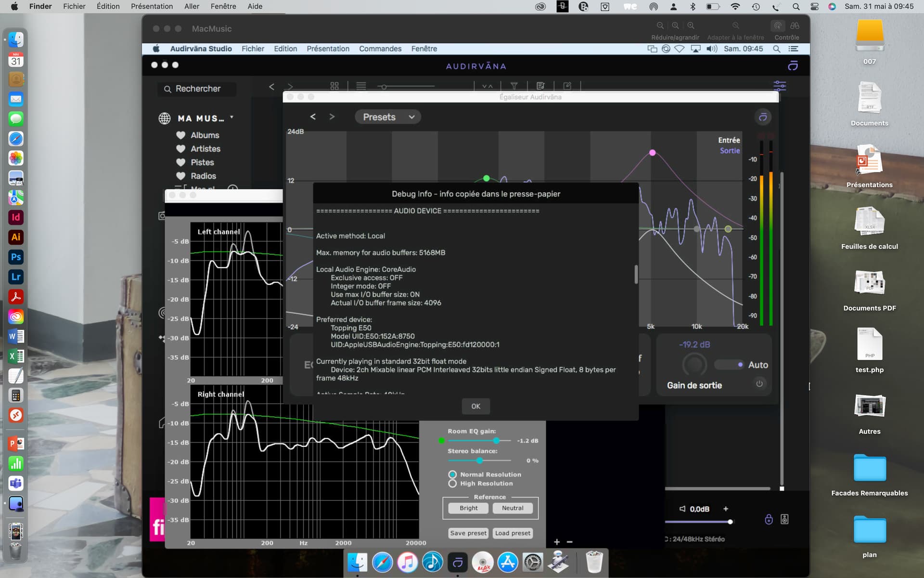Open the Commandes menu in Audirvana Studio

pos(380,49)
